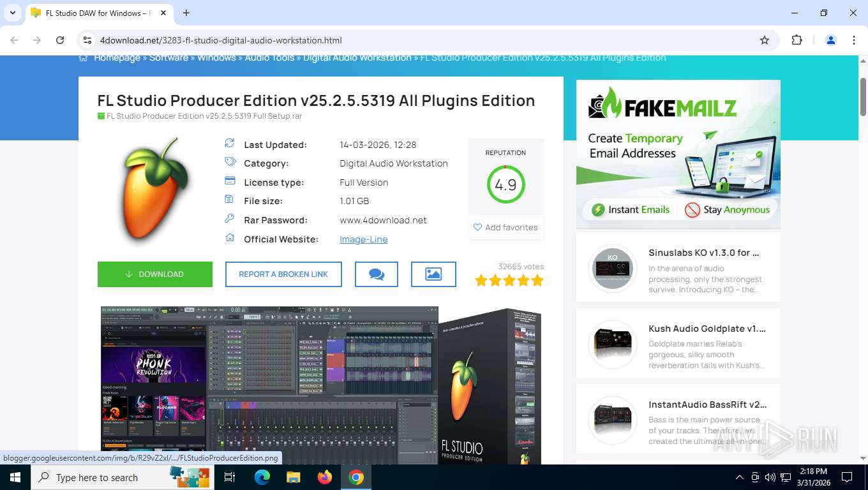The width and height of the screenshot is (868, 490).
Task: Open site information icon in address bar
Action: click(87, 40)
